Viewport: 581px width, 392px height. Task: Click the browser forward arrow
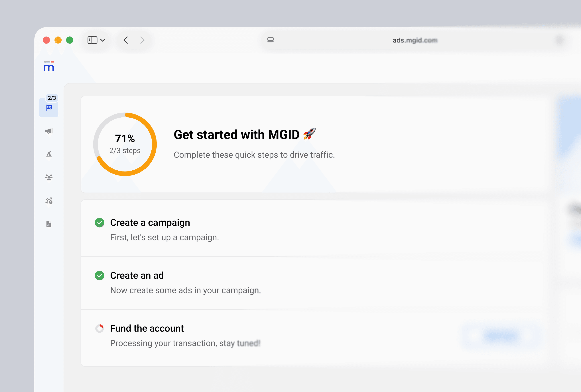pyautogui.click(x=142, y=40)
